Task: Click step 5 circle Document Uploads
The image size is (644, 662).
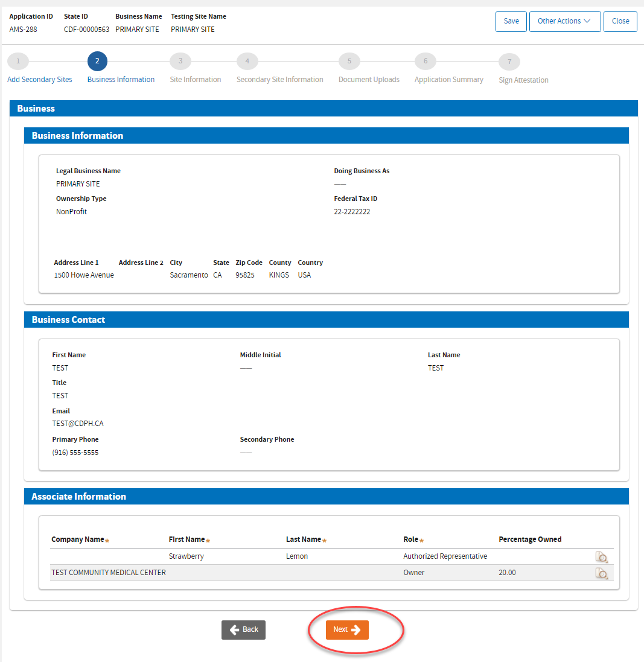Action: pos(349,61)
